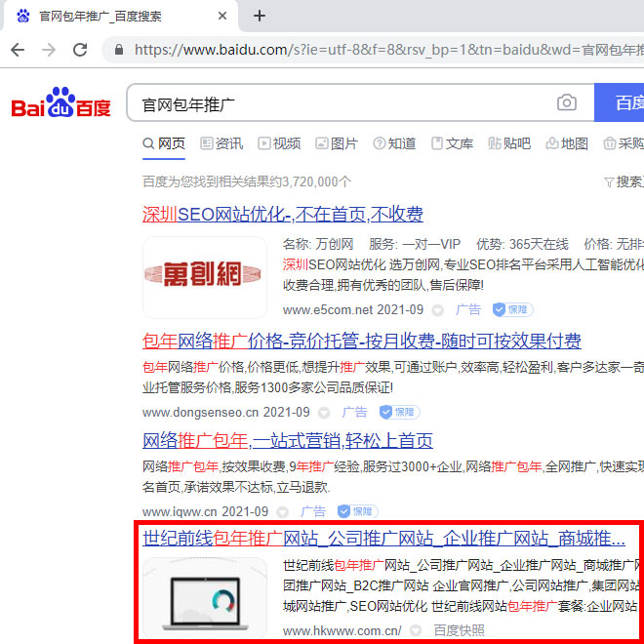Switch to the 地图 tab

tap(567, 143)
